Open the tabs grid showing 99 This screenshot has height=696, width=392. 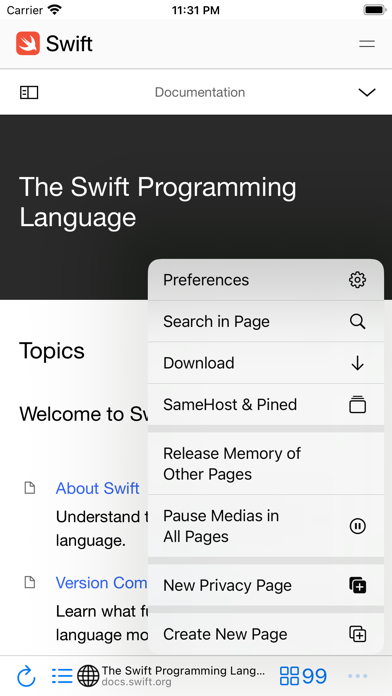pyautogui.click(x=303, y=676)
